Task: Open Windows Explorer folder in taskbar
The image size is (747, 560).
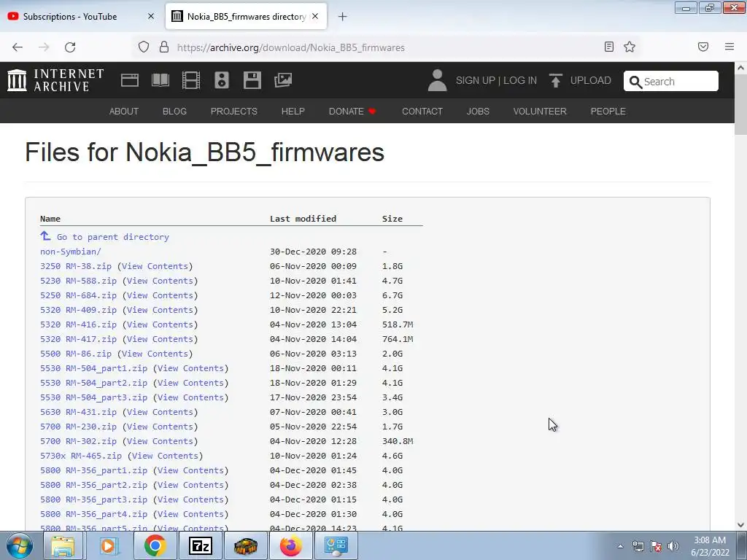Action: (63, 545)
